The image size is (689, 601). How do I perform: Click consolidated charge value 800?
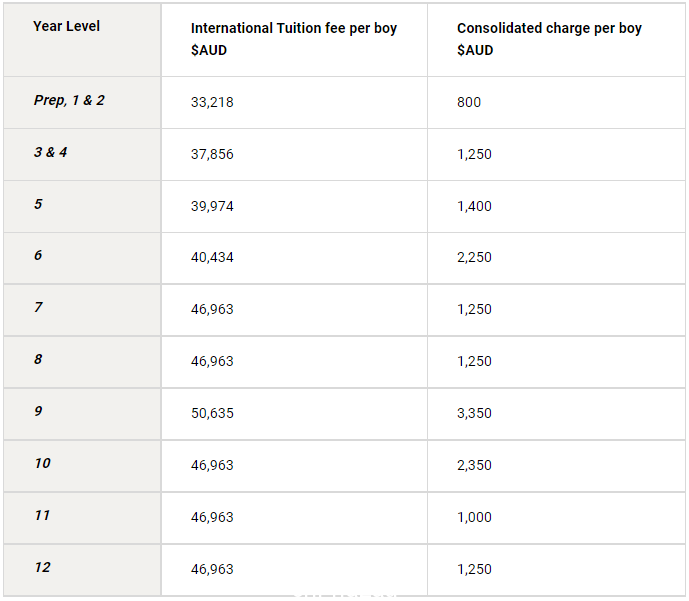click(x=469, y=102)
